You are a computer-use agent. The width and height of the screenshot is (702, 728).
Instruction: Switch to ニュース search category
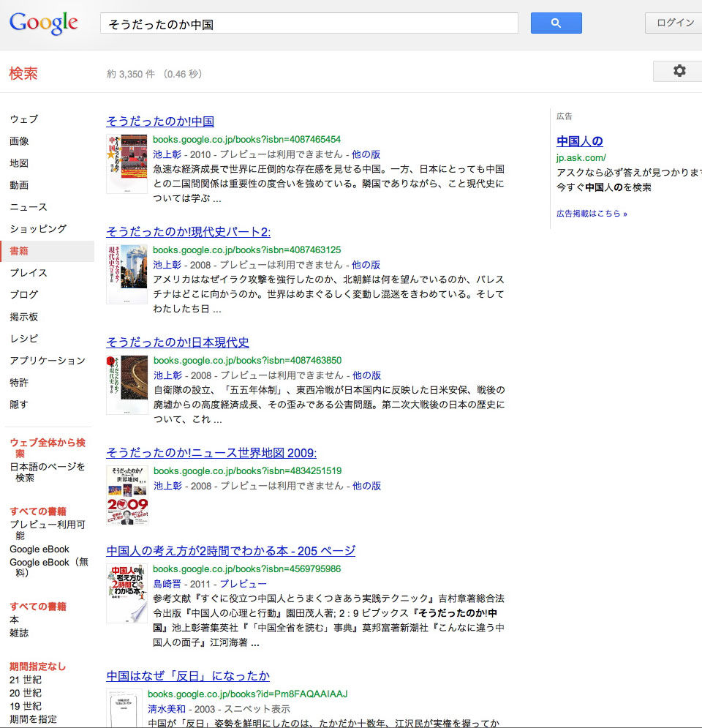[x=29, y=207]
